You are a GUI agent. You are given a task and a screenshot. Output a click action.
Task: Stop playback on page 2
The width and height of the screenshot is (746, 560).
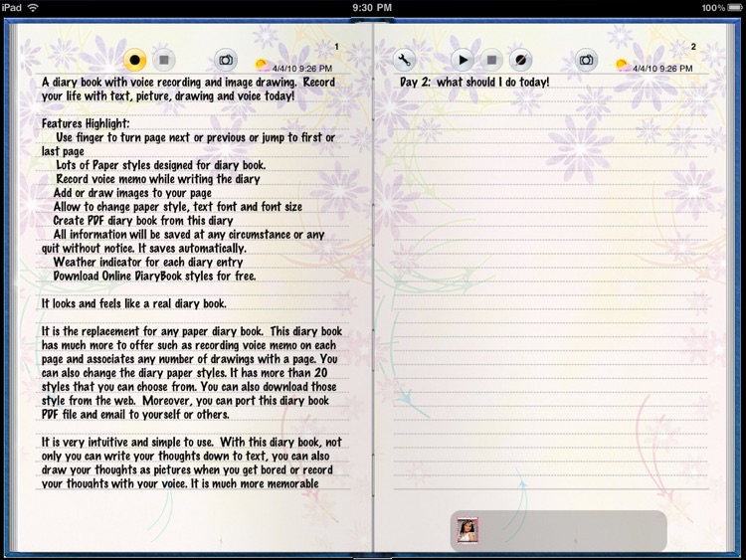coord(491,60)
